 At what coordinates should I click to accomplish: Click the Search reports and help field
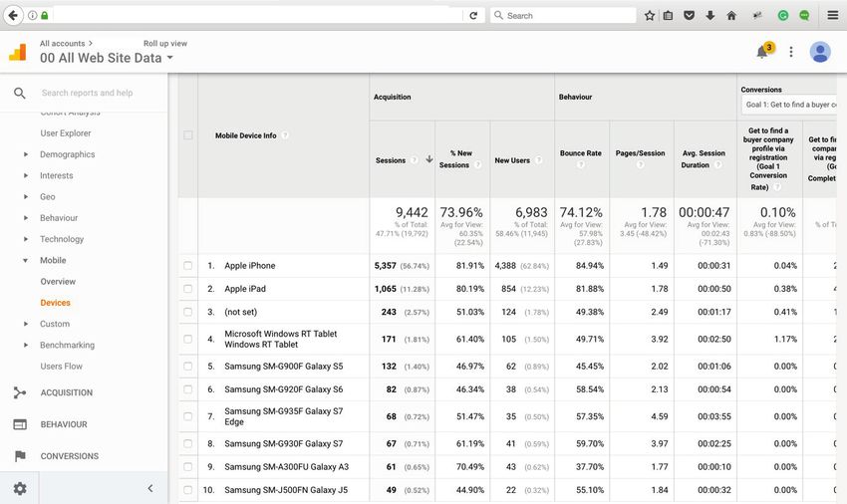point(87,93)
